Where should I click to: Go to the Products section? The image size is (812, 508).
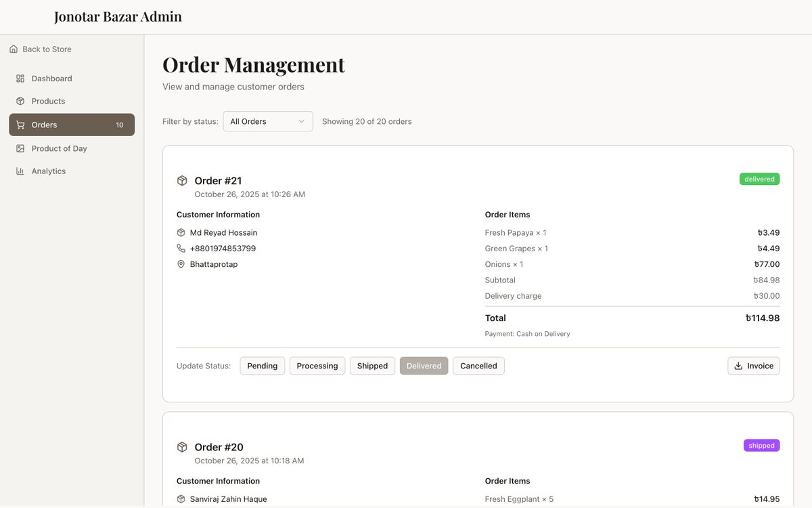pos(72,101)
